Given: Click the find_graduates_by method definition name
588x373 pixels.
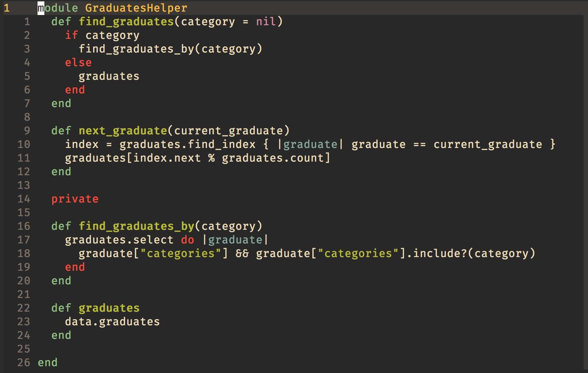Looking at the screenshot, I should (x=136, y=226).
